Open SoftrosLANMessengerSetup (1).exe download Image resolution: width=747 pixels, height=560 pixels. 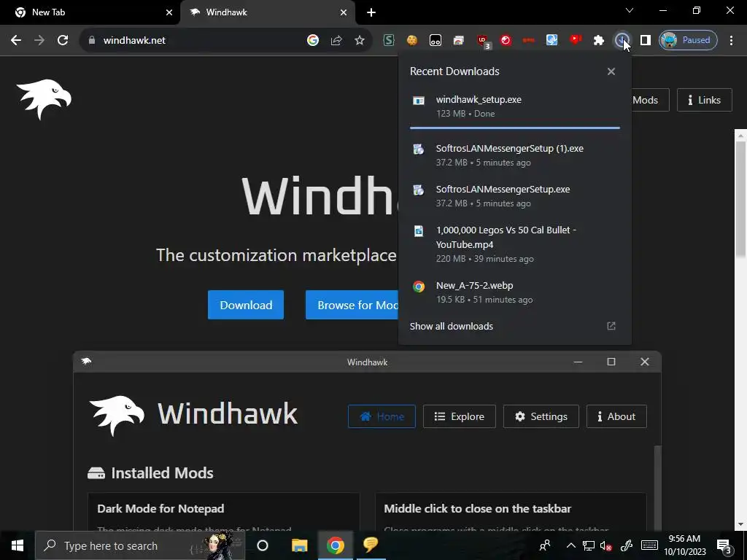(514, 155)
